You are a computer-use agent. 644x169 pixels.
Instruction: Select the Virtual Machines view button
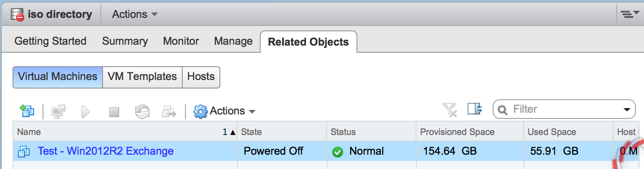[x=58, y=76]
